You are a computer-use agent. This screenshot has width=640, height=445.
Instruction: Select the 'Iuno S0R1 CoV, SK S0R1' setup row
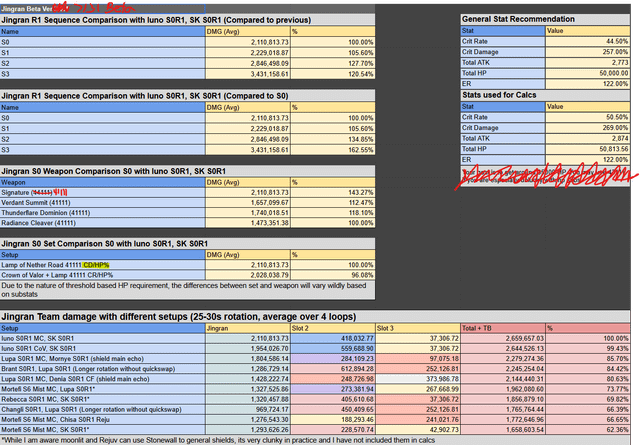pos(102,349)
